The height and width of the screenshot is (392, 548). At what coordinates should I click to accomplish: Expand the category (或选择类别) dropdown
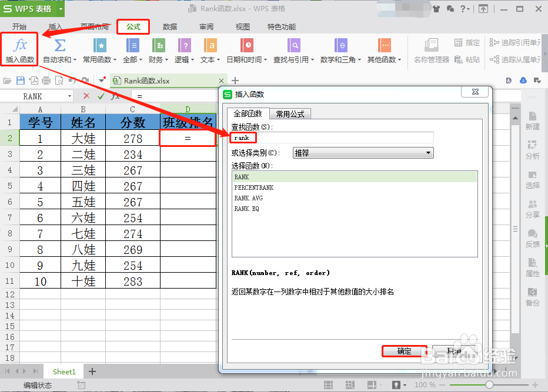[x=428, y=153]
